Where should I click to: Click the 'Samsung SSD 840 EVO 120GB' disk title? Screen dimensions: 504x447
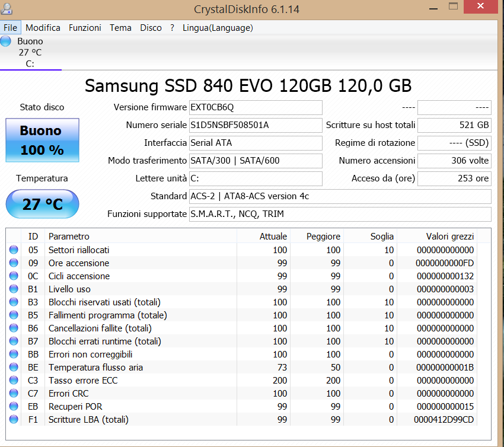[x=248, y=86]
